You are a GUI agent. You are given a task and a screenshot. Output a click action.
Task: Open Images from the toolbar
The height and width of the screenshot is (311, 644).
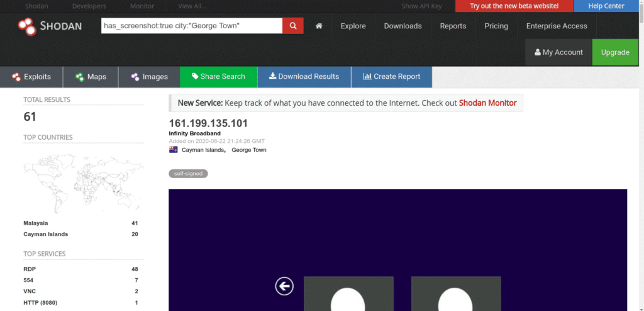point(149,77)
